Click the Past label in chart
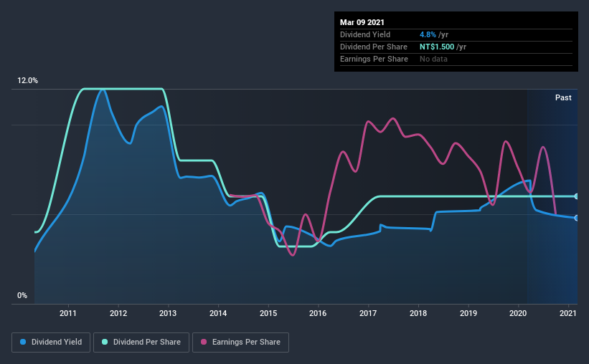589x364 pixels. tap(563, 97)
